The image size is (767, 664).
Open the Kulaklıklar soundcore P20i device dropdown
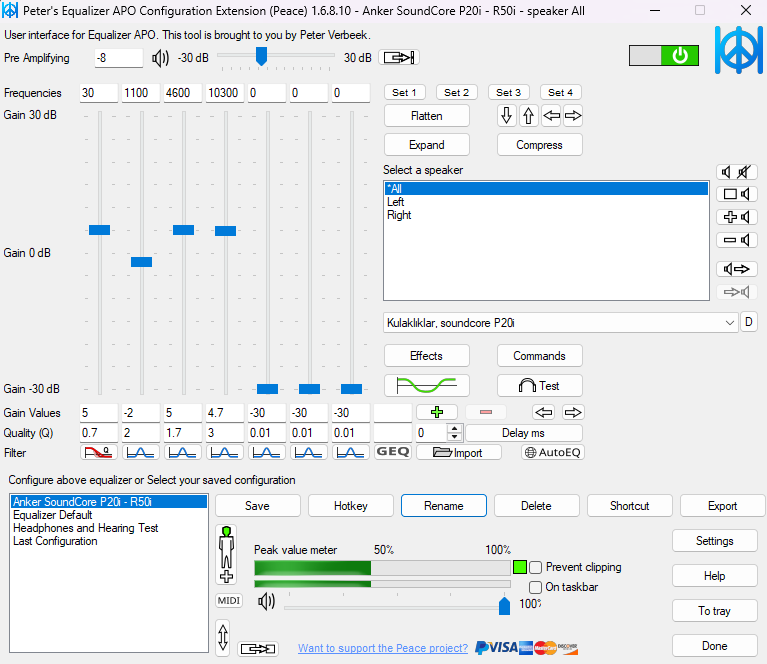[x=561, y=323]
